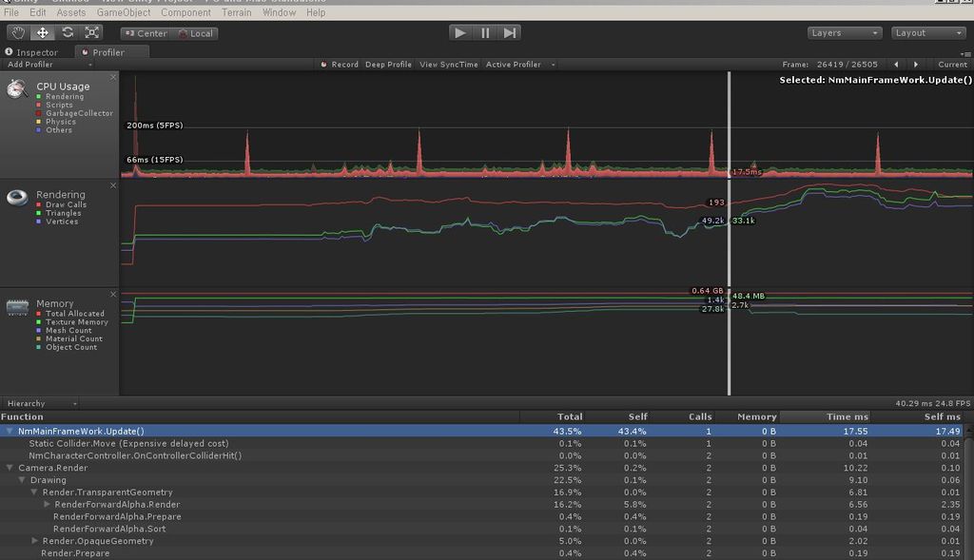The height and width of the screenshot is (560, 974).
Task: Toggle Deep Profile mode
Action: tap(388, 65)
